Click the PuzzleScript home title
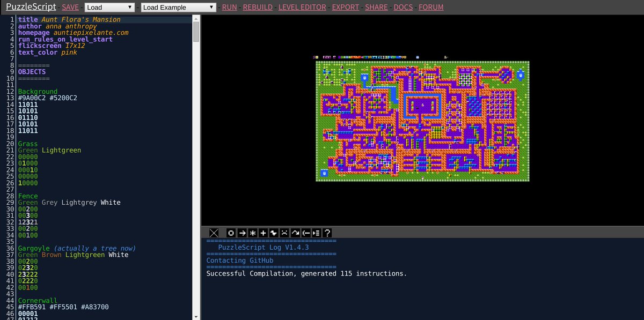This screenshot has height=320, width=644. tap(31, 7)
